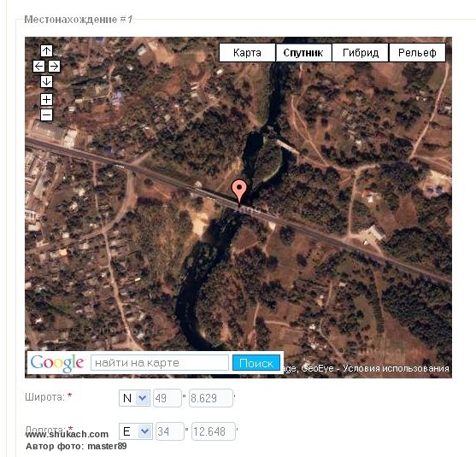Zoom in with the plus icon
Viewport: 476px width, 457px height.
(46, 100)
